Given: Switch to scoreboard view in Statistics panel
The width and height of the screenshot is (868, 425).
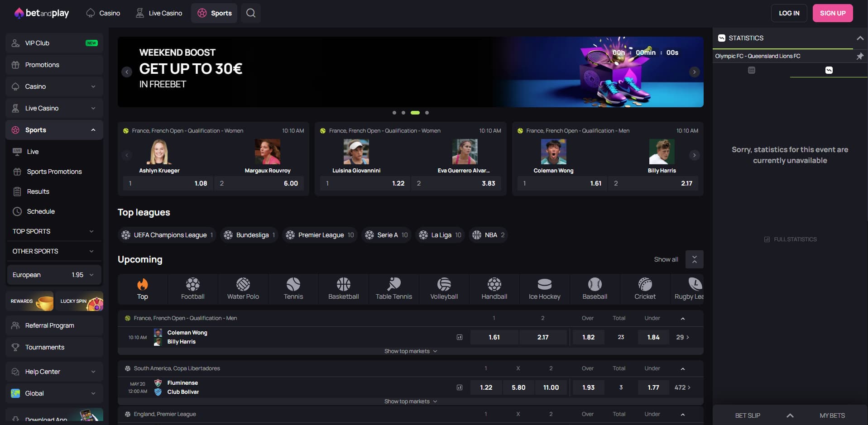Looking at the screenshot, I should pos(752,70).
